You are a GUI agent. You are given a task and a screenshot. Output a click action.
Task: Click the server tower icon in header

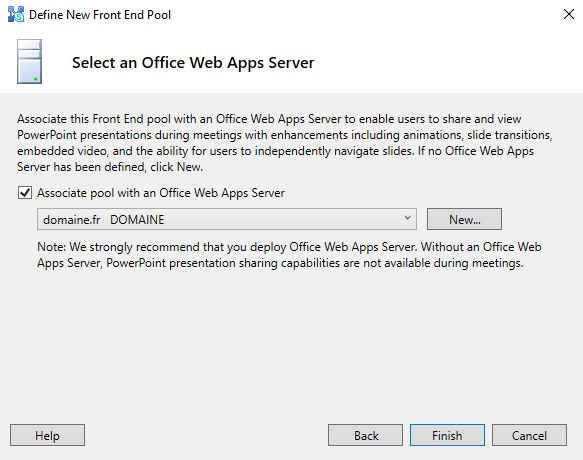[29, 61]
